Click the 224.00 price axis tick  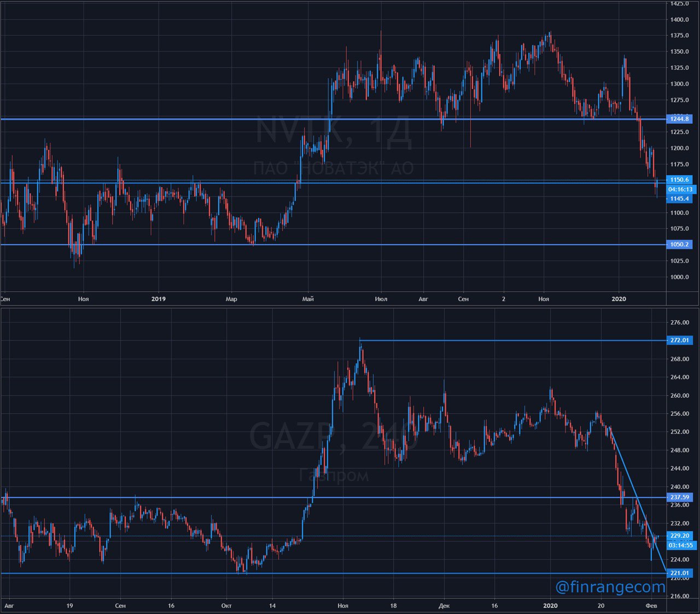[680, 560]
